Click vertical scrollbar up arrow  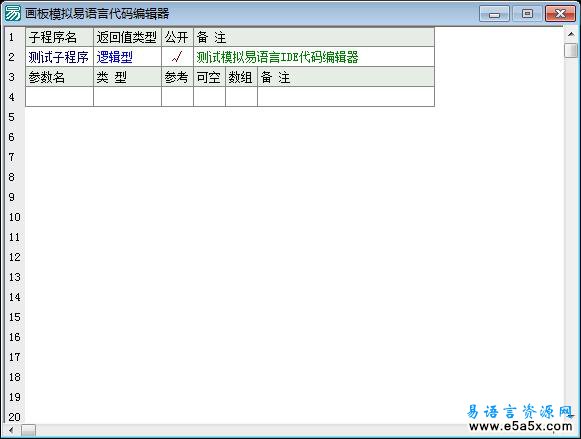[x=571, y=34]
